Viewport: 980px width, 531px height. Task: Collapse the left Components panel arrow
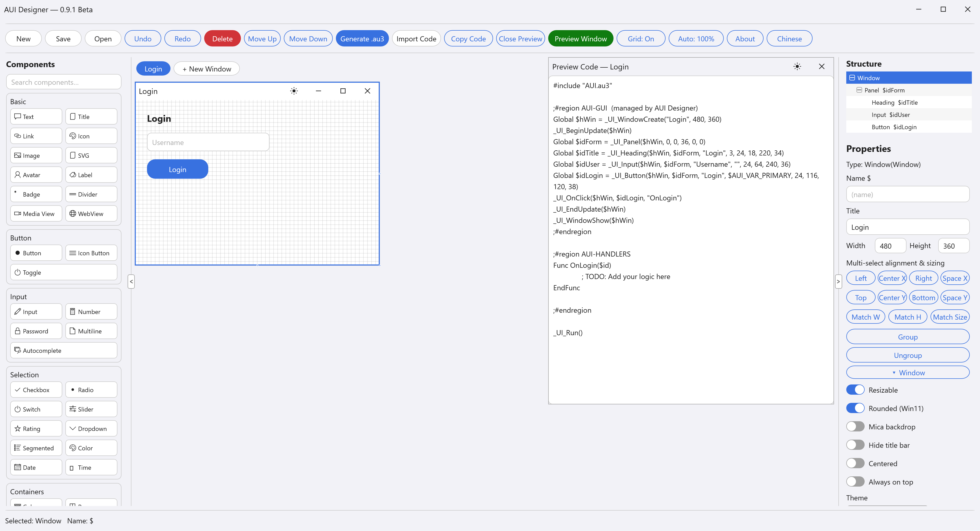(131, 282)
